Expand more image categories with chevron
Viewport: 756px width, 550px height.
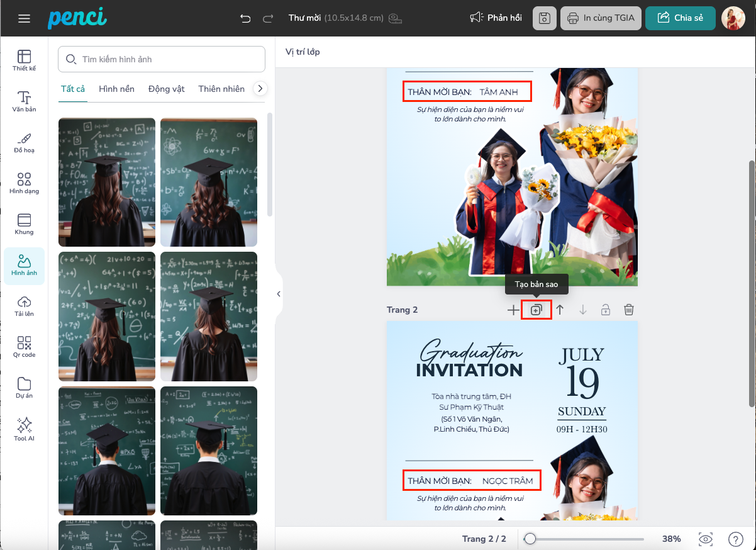point(260,89)
